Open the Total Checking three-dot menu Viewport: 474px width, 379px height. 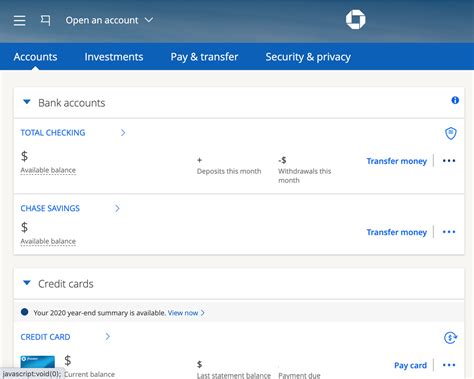tap(449, 161)
